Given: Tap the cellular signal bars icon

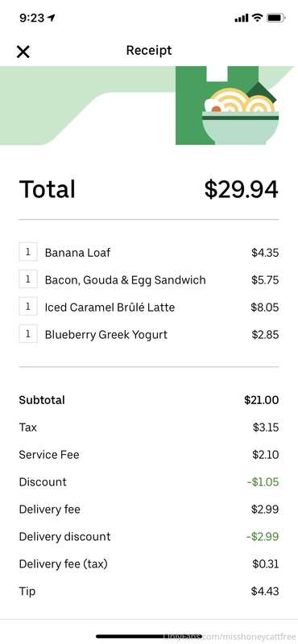Looking at the screenshot, I should (x=242, y=18).
